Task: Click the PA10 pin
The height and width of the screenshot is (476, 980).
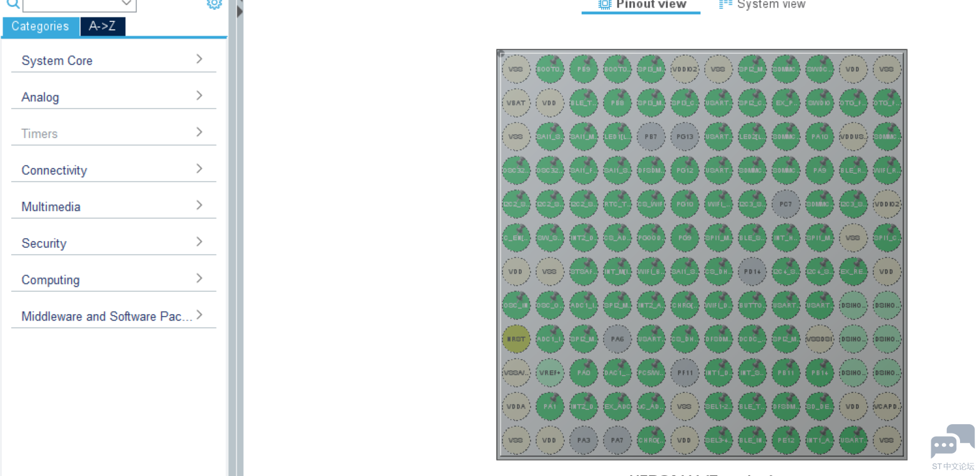Action: pyautogui.click(x=820, y=137)
